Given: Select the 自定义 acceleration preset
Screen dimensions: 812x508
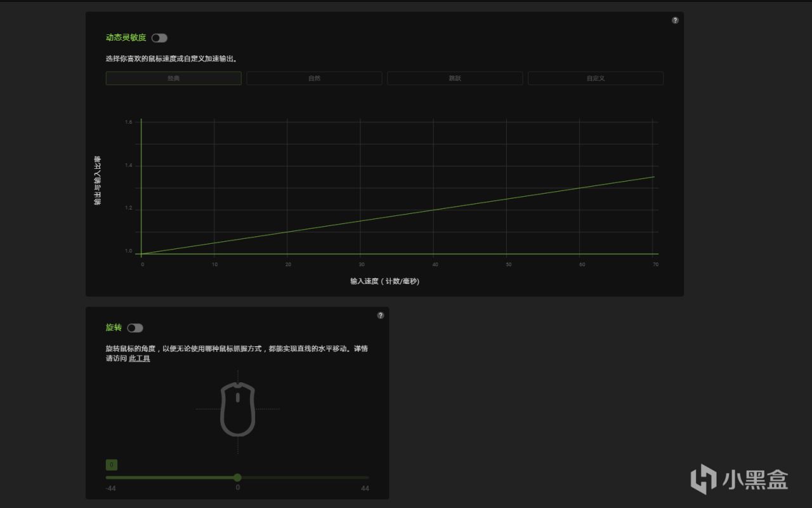Looking at the screenshot, I should tap(596, 78).
